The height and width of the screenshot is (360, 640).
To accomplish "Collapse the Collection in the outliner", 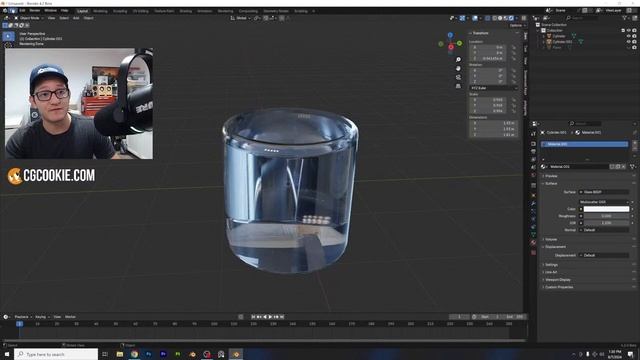I will 539,30.
